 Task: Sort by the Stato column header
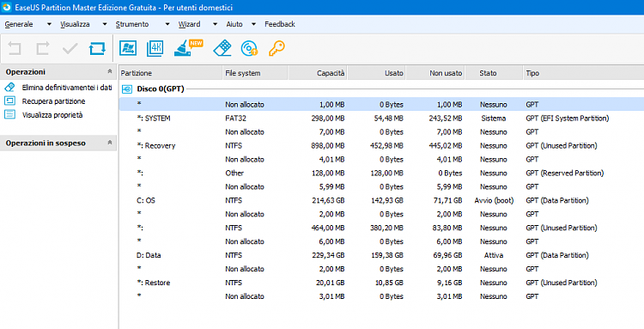point(494,73)
